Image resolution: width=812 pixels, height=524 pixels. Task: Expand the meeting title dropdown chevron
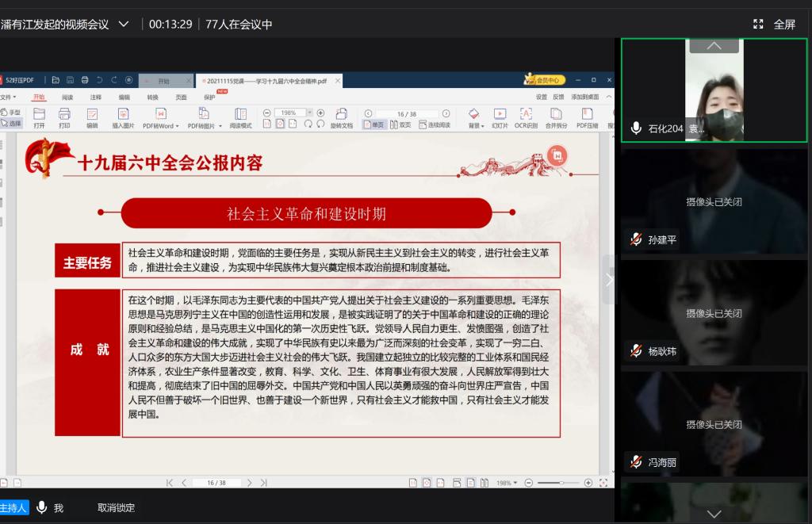pyautogui.click(x=123, y=24)
